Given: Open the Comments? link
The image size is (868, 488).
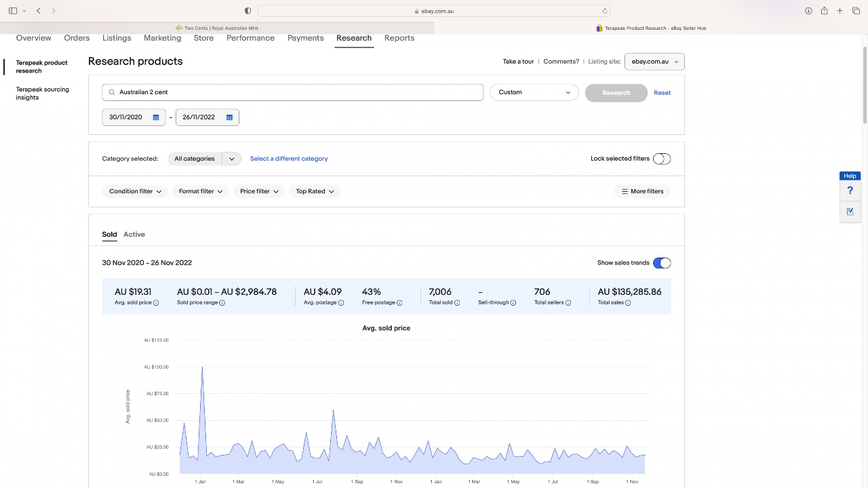Looking at the screenshot, I should coord(561,62).
